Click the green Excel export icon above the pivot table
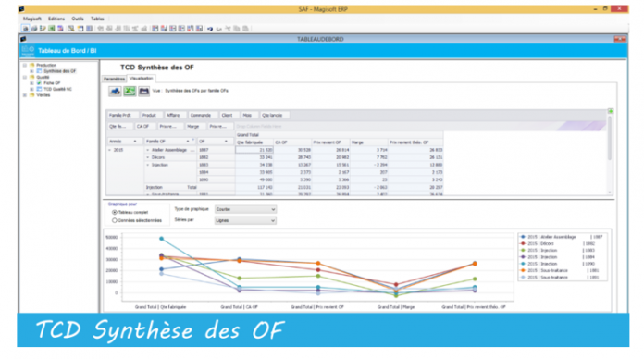Screen dimensions: 644x359 [130, 91]
